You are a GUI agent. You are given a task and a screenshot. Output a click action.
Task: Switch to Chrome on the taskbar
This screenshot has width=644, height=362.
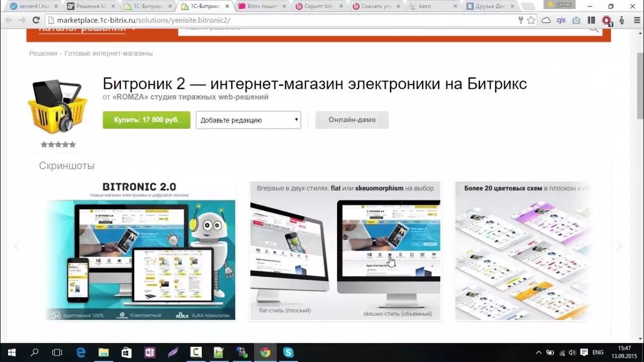click(265, 352)
